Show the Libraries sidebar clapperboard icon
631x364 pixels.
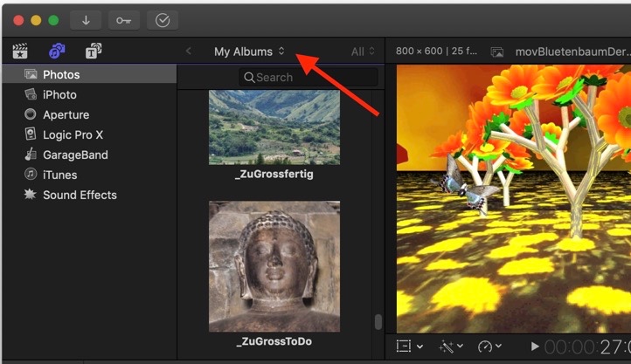click(x=20, y=52)
